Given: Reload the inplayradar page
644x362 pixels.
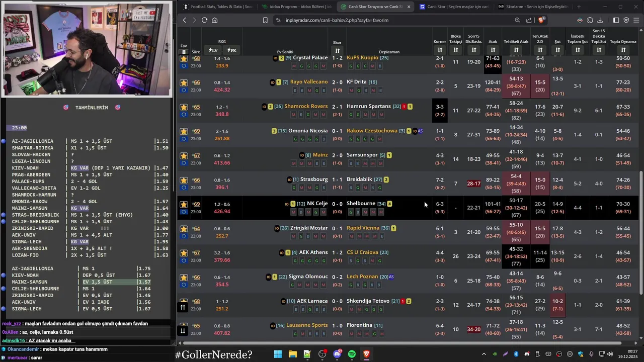Looking at the screenshot, I should (x=204, y=20).
